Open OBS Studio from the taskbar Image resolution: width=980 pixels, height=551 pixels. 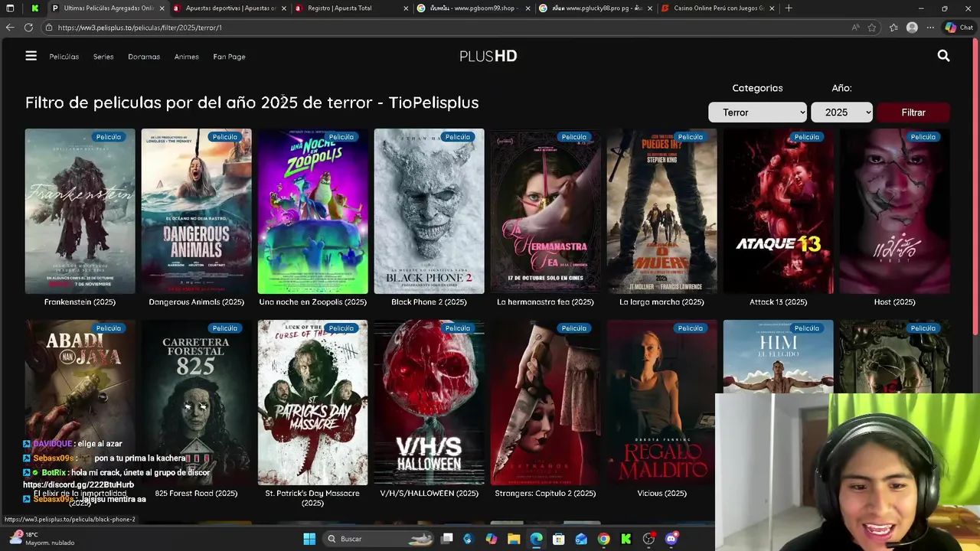[x=648, y=539]
